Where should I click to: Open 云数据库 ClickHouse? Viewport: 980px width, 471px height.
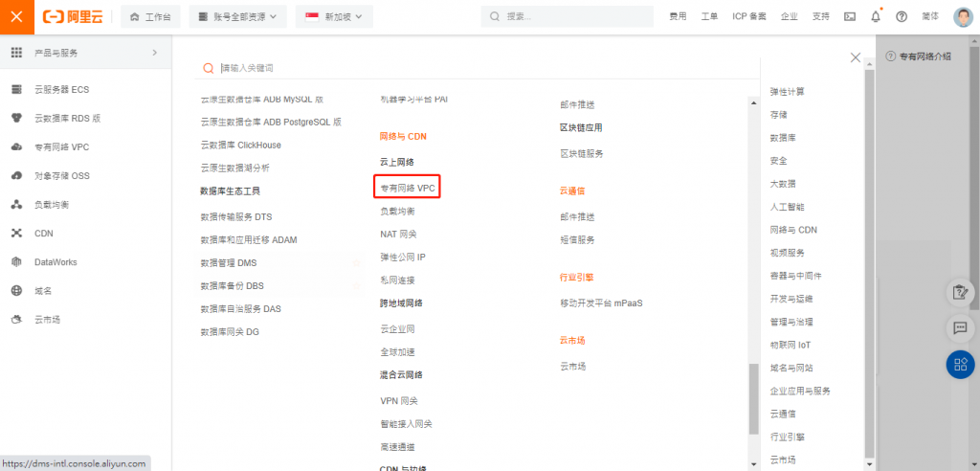(x=240, y=146)
